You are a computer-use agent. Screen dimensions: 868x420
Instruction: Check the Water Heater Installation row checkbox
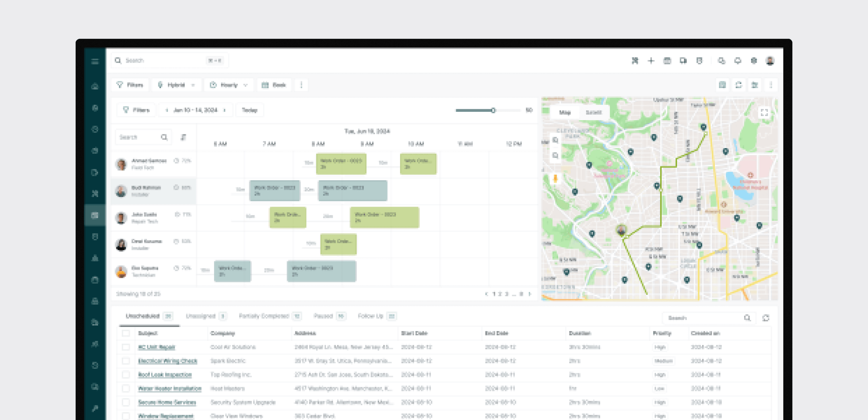(x=126, y=388)
